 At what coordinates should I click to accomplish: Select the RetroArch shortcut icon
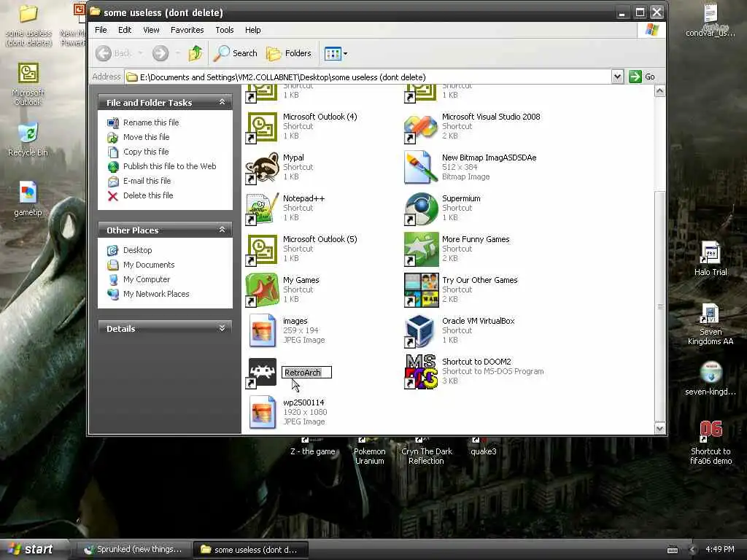262,373
